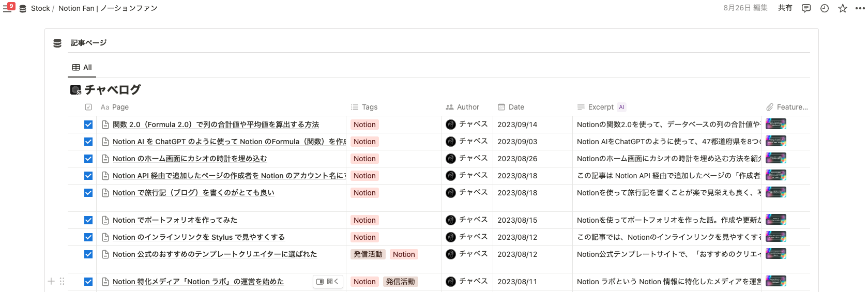
Task: Uncheck the Stylus で見やすくする row checkbox
Action: point(88,237)
